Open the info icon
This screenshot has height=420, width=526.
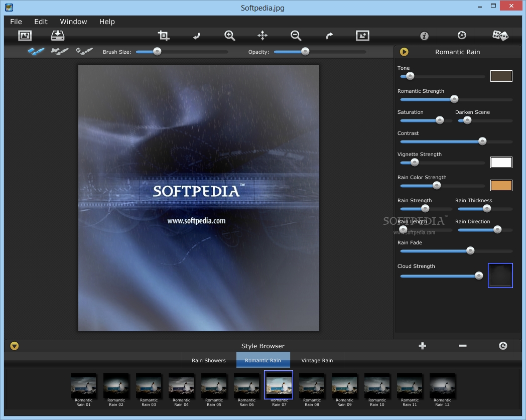(424, 36)
